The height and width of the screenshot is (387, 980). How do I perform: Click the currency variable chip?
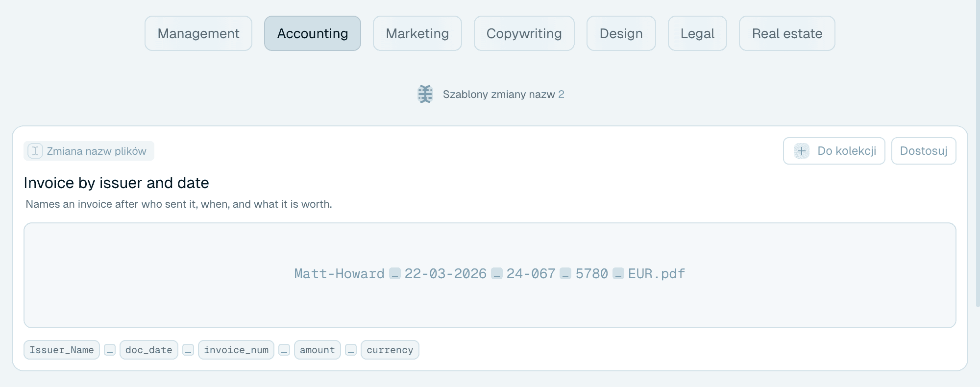390,350
